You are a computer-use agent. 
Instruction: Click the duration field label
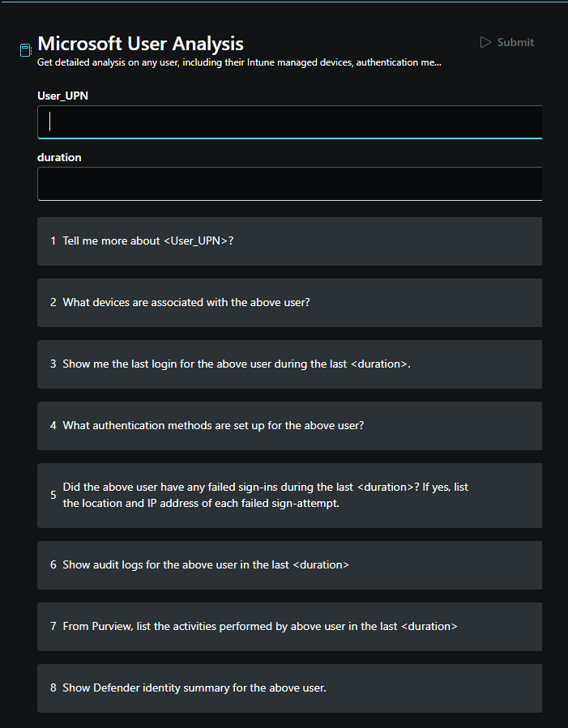[59, 157]
